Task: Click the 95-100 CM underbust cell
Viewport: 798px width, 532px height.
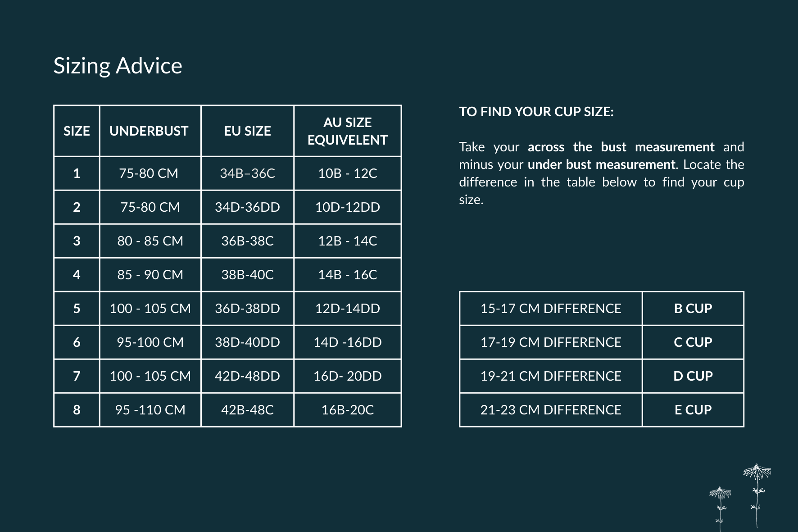Action: (150, 342)
